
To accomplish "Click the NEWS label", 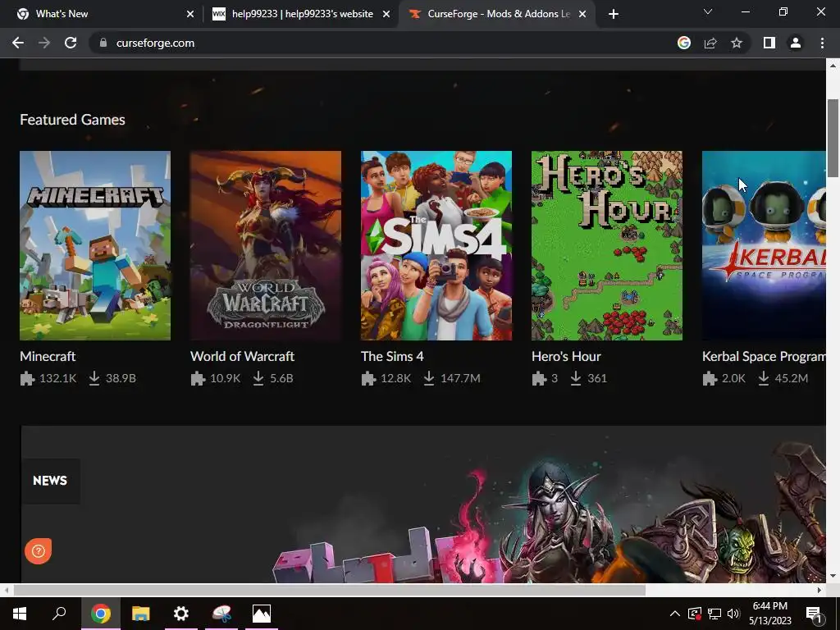I will coord(50,481).
